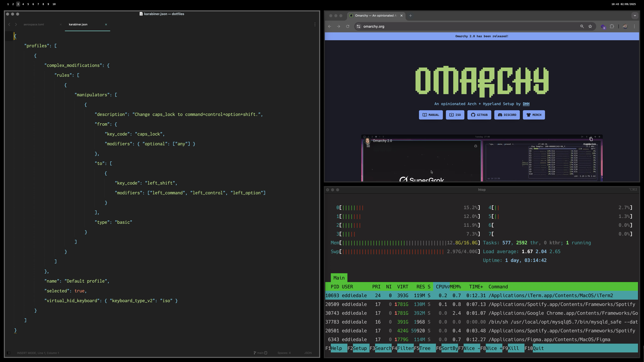Select the Omarchy browser tab
The height and width of the screenshot is (362, 644).
(x=376, y=15)
